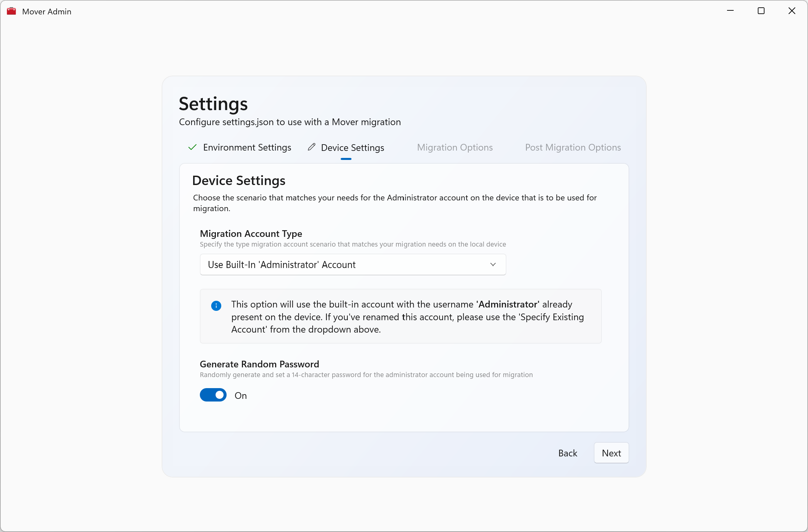Select the Device Settings tab

tap(352, 148)
